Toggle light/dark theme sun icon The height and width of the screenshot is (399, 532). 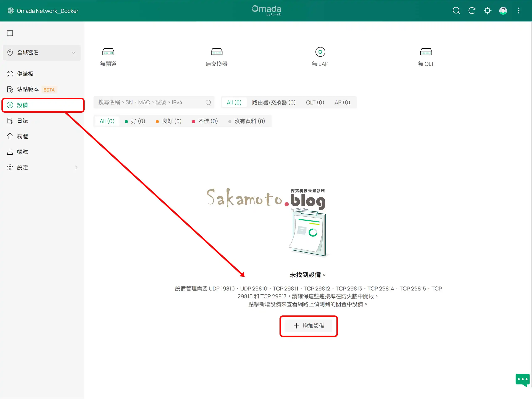(x=487, y=11)
